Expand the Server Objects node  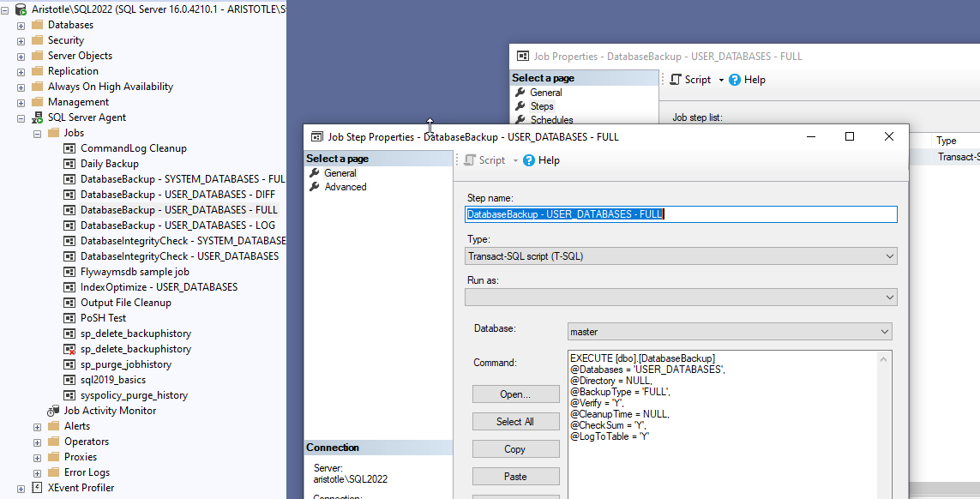point(21,56)
